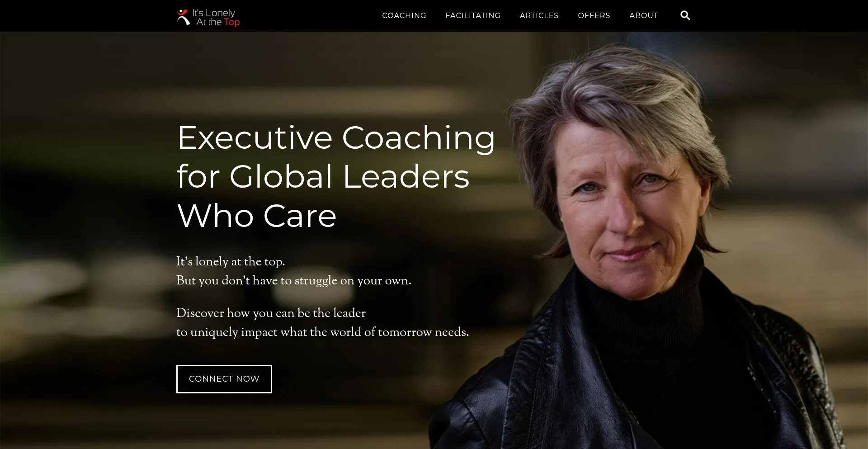This screenshot has width=868, height=449.
Task: Open the Facilitating menu item
Action: pos(473,15)
